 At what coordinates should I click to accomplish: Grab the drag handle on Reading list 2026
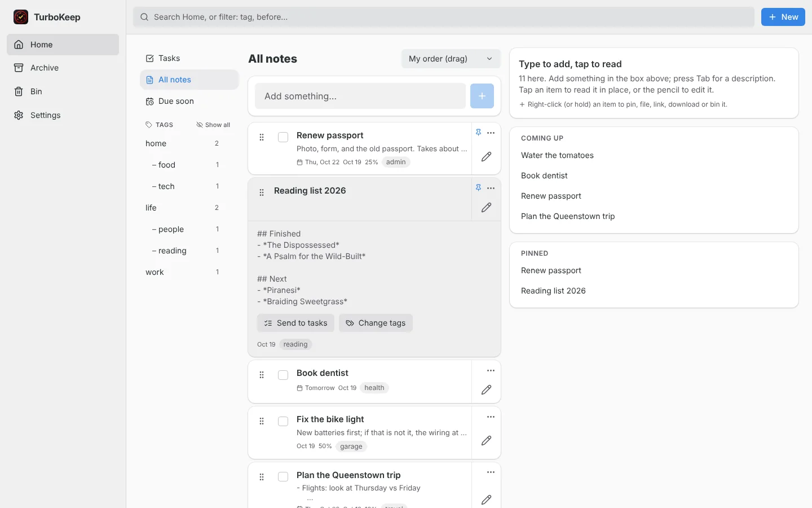point(262,192)
